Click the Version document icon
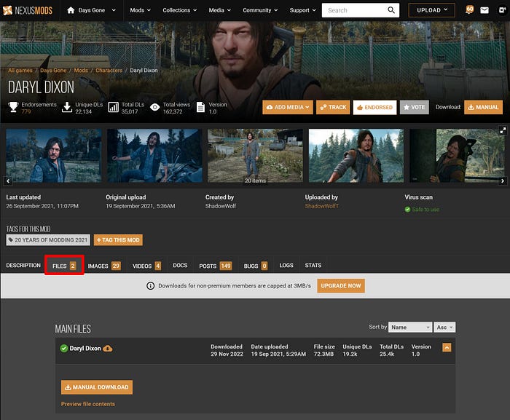The height and width of the screenshot is (420, 510). [200, 107]
